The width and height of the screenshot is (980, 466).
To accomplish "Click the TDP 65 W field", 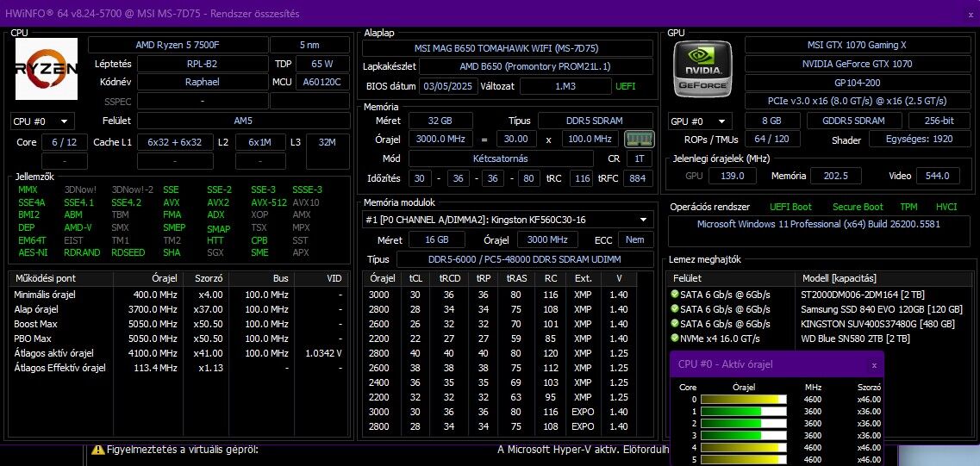I will click(321, 64).
